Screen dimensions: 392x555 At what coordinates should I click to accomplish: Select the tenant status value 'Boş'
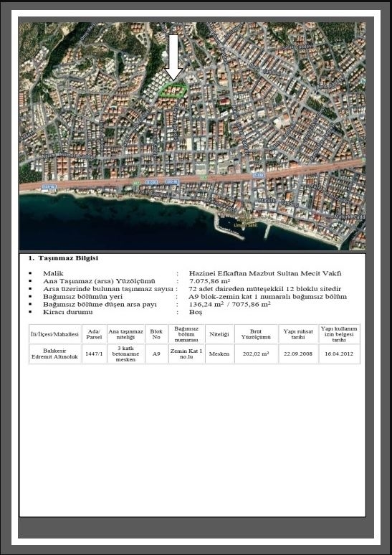point(196,313)
